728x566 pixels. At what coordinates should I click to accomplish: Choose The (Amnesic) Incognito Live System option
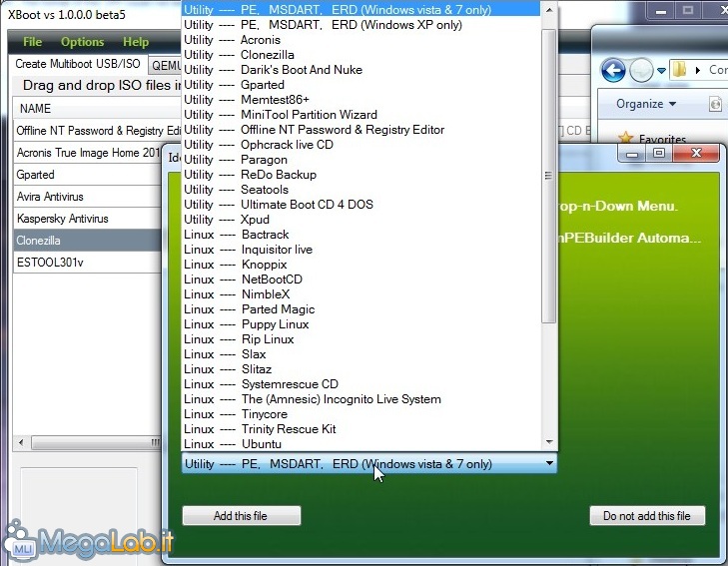click(x=362, y=399)
